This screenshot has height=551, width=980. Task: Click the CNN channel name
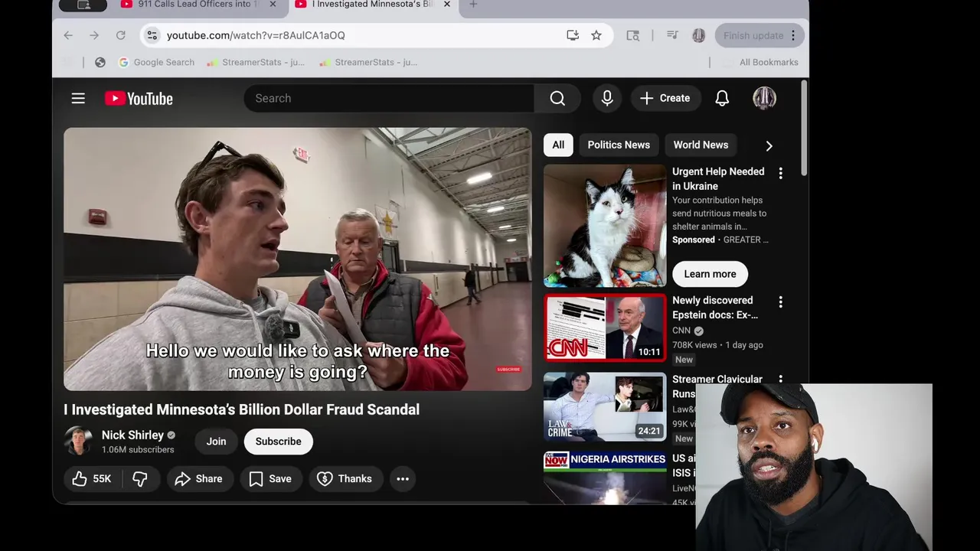pos(681,331)
